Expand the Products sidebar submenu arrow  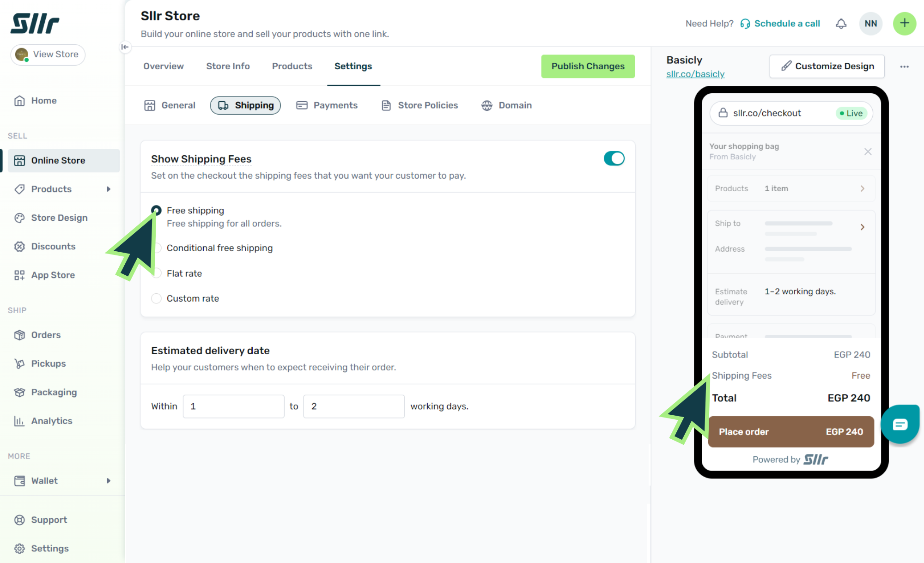[x=109, y=189]
